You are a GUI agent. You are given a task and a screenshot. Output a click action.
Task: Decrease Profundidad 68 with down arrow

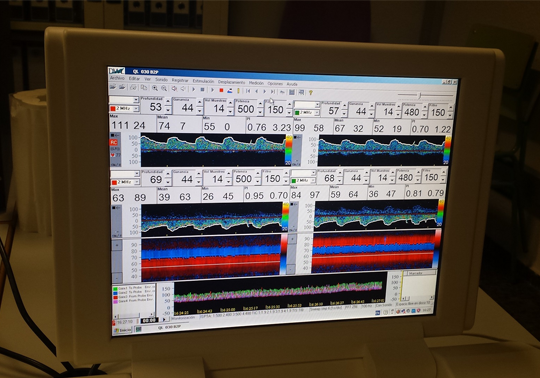340,181
